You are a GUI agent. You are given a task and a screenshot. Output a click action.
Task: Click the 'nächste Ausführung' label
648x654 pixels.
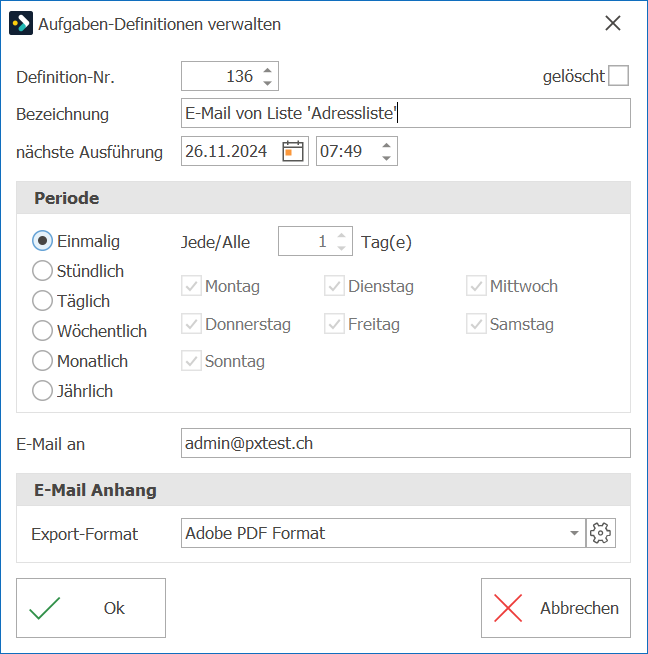click(89, 152)
